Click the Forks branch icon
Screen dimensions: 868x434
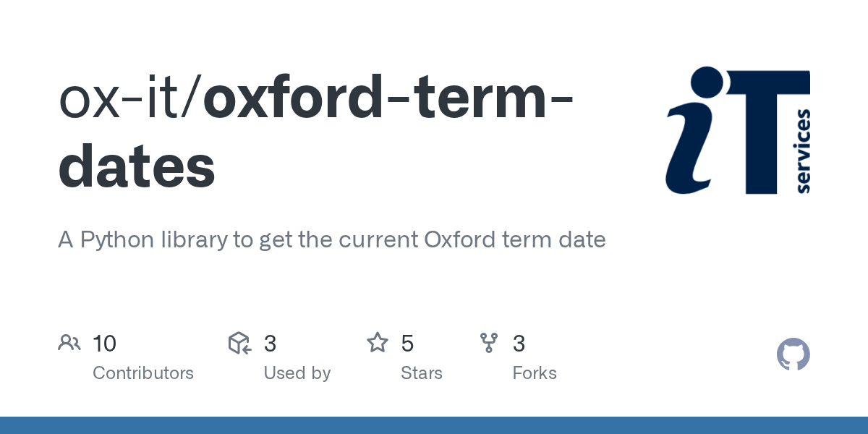489,343
